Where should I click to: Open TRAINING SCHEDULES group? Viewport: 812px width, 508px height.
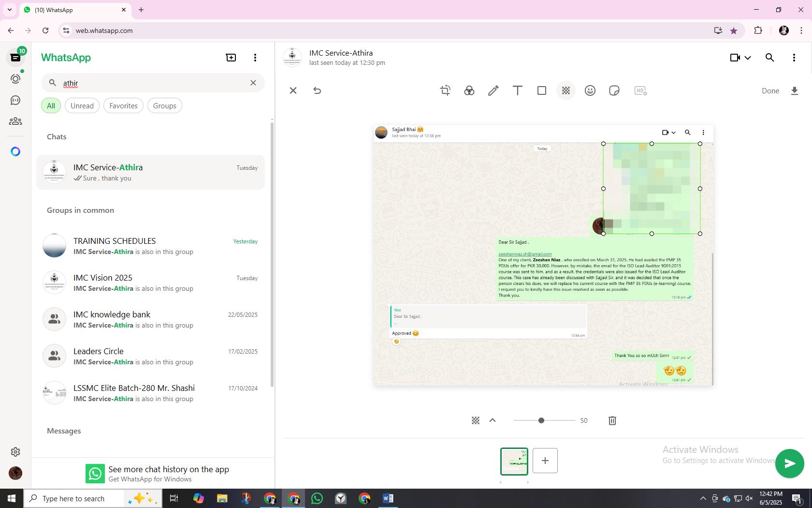[x=151, y=246]
